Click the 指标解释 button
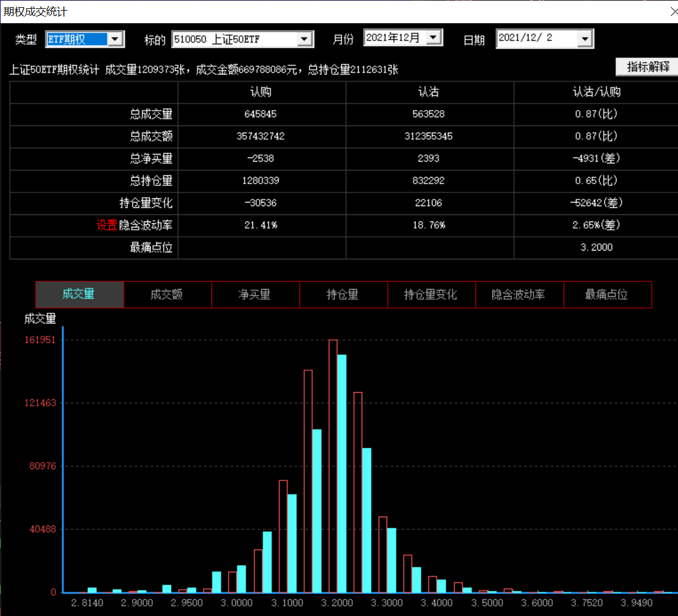This screenshot has height=616, width=678. [648, 66]
